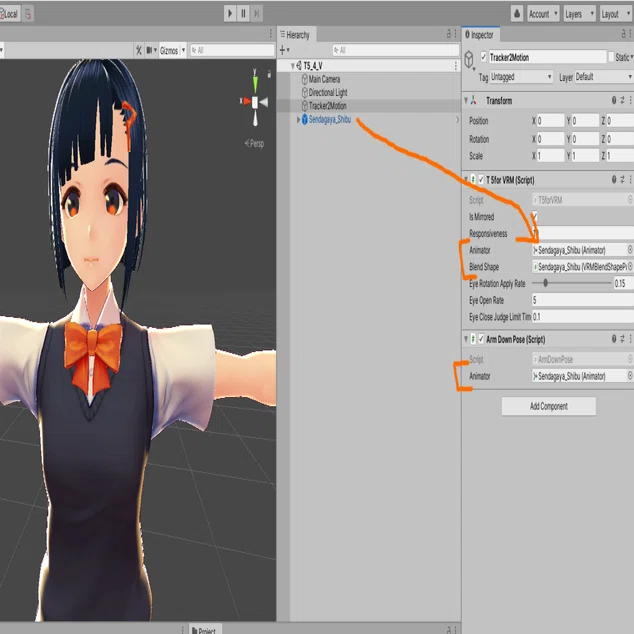
Task: Open the Arm Down Pose context menu
Action: pos(631,339)
